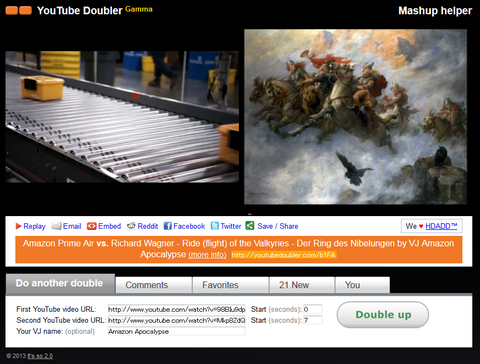Click the Gamma label beside the title

(139, 9)
